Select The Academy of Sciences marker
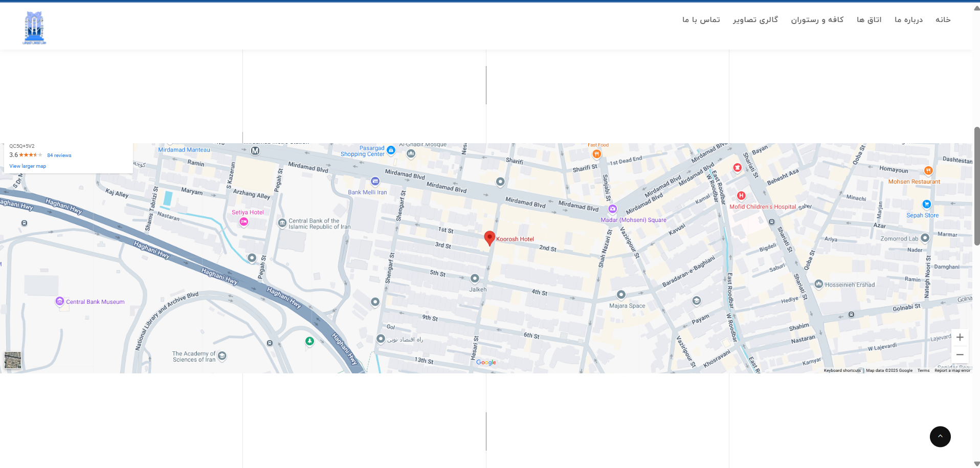Viewport: 980px width, 468px height. point(222,356)
